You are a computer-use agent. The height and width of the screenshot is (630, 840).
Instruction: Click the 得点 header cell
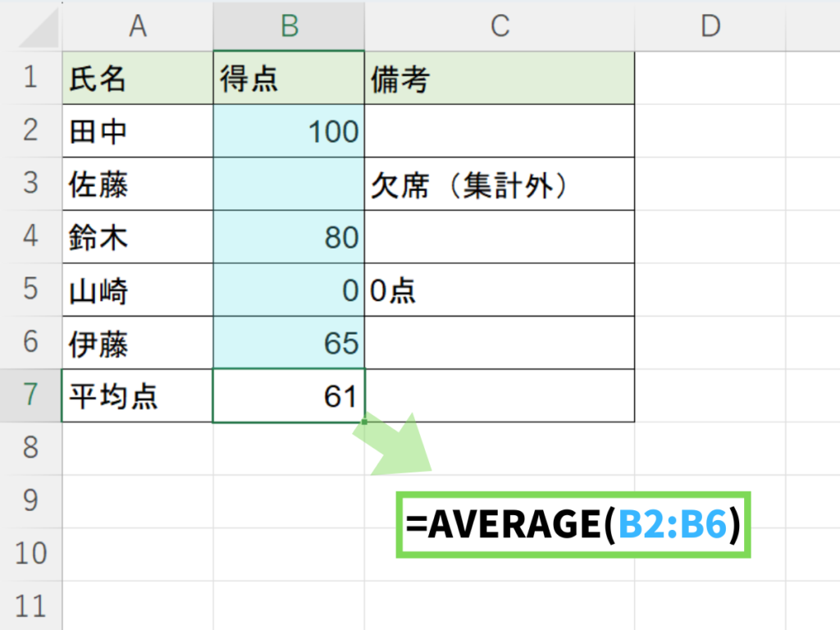point(289,79)
